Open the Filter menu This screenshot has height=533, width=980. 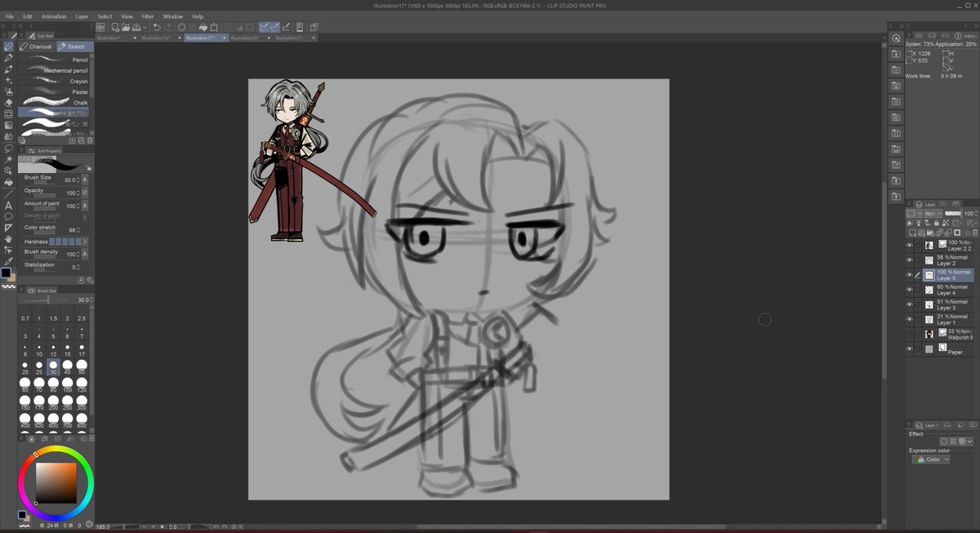point(148,16)
